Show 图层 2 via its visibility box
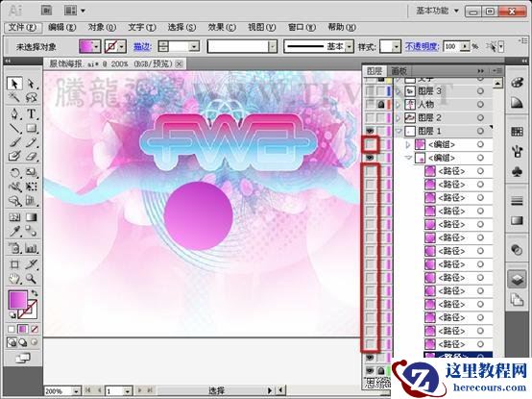This screenshot has height=399, width=532. tap(370, 117)
